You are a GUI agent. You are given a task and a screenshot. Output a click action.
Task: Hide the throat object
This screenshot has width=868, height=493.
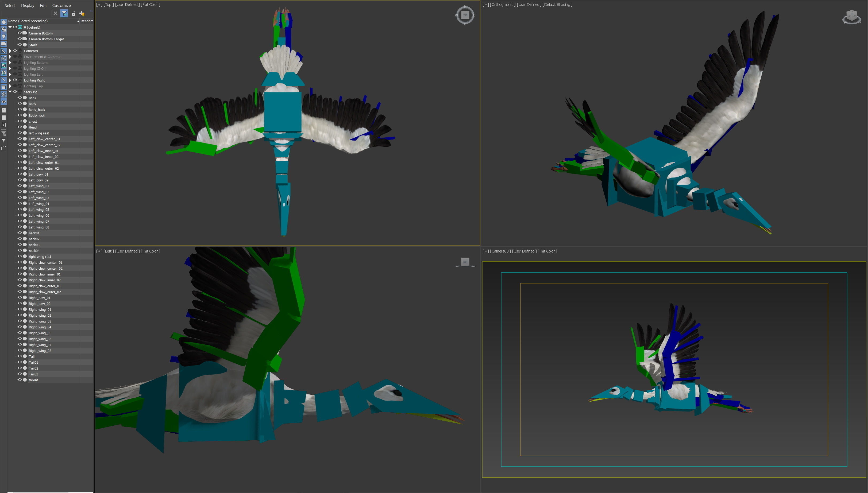[x=20, y=380]
